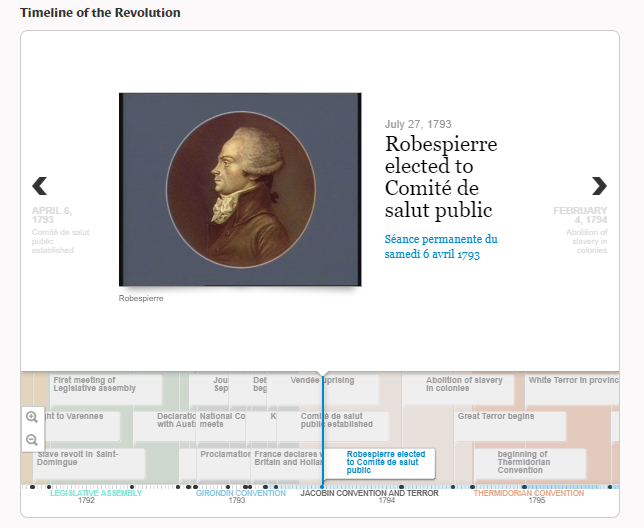The width and height of the screenshot is (644, 528).
Task: Select 'Slave revolt in Saint-Domingue' event
Action: pyautogui.click(x=89, y=464)
